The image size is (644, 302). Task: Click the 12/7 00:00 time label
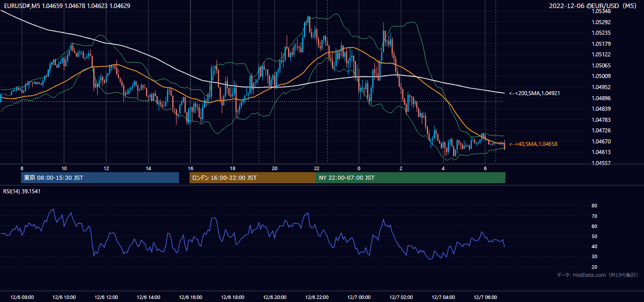[x=359, y=297]
